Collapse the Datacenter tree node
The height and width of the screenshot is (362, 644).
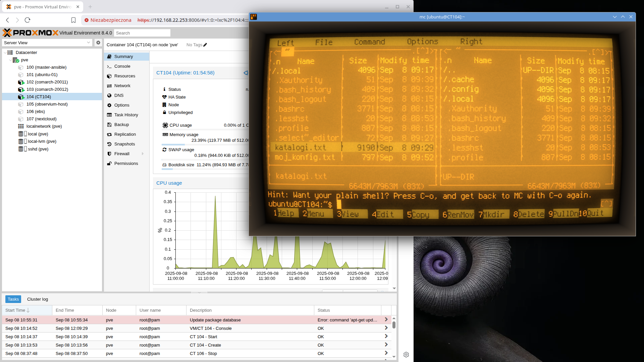tap(5, 53)
